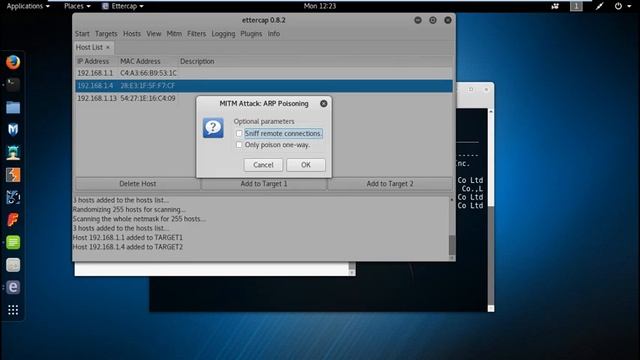640x360 pixels.
Task: Launch the red F Faraday dock icon
Action: [13, 220]
